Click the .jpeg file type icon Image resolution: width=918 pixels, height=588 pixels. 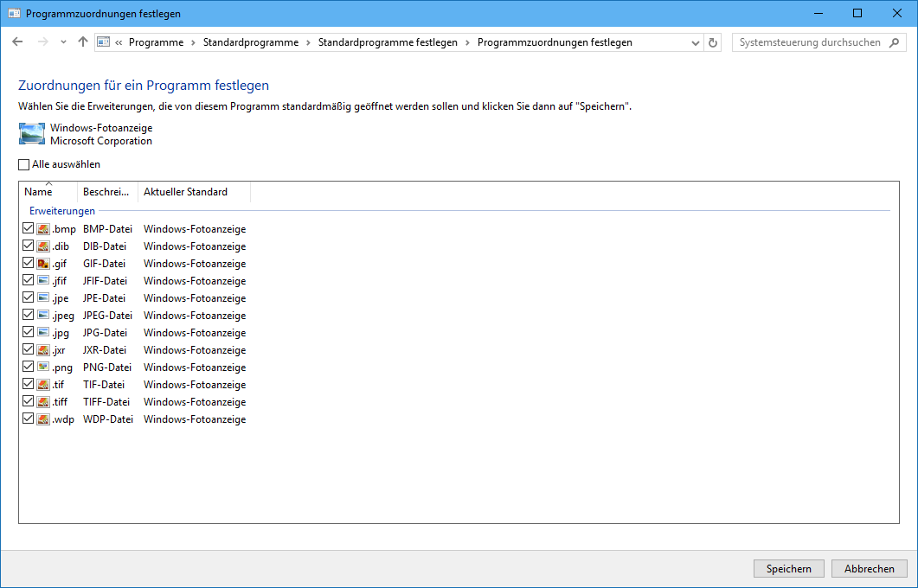pyautogui.click(x=42, y=316)
